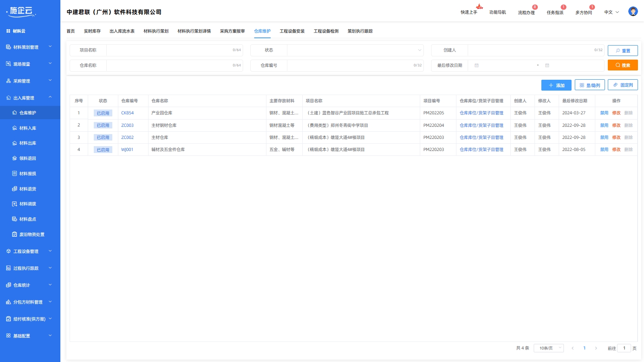Open 任务指派 in top bar
Screen dimensions: 644x362
point(555,12)
